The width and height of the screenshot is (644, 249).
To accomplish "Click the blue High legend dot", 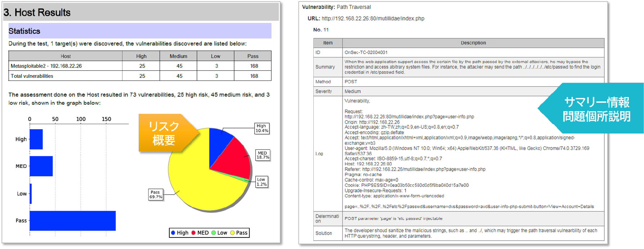I will (173, 233).
